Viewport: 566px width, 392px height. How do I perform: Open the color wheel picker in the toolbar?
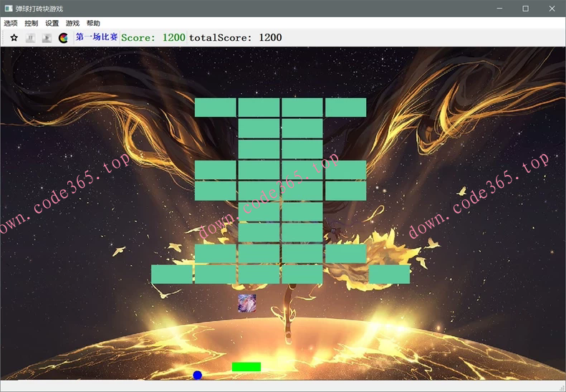coord(63,37)
